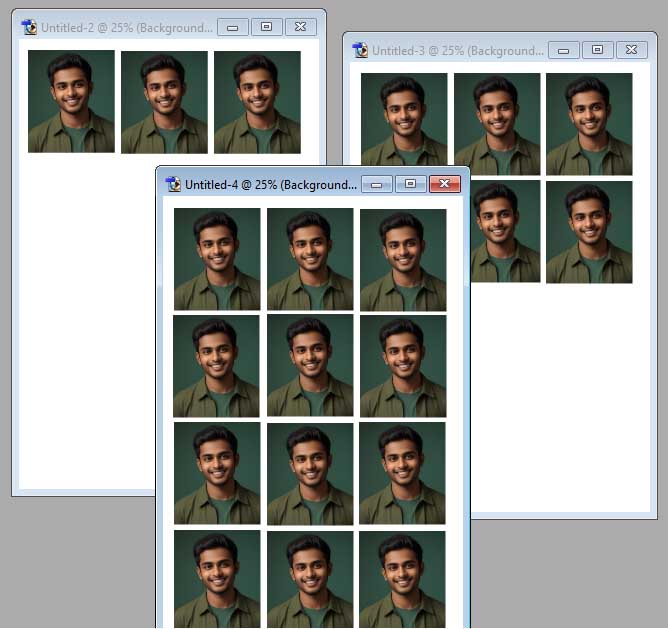Image resolution: width=668 pixels, height=629 pixels.
Task: Click the leftmost portrait in Untitled-2
Action: [x=71, y=101]
